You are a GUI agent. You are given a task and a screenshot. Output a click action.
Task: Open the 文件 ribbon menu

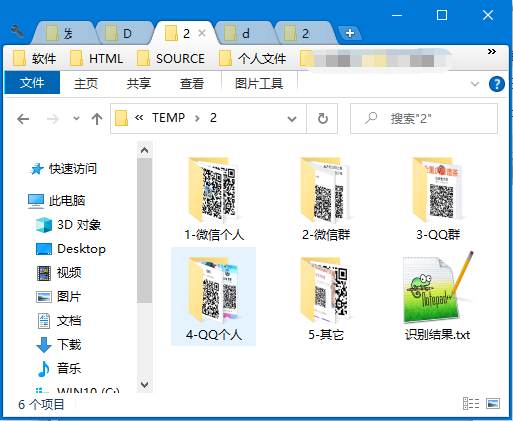pos(32,83)
